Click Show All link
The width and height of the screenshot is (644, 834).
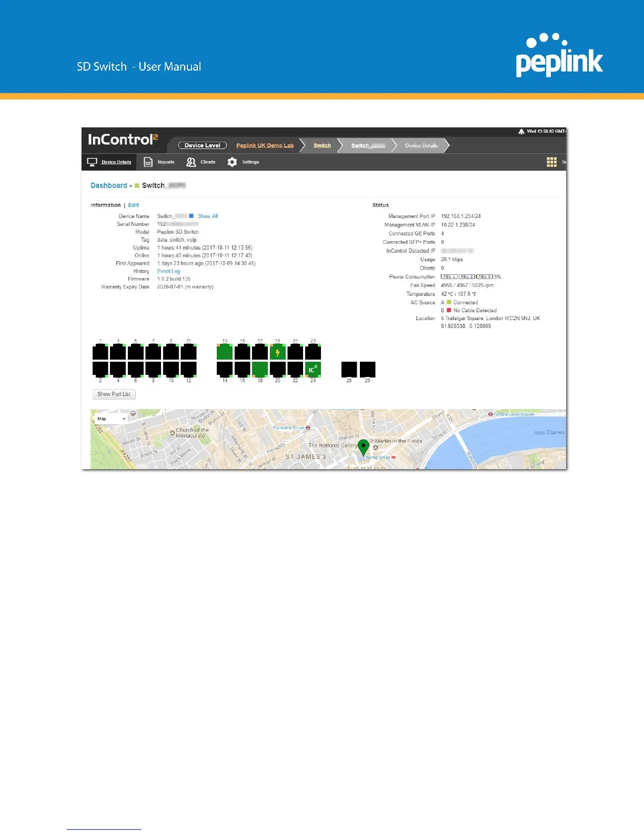coord(208,216)
